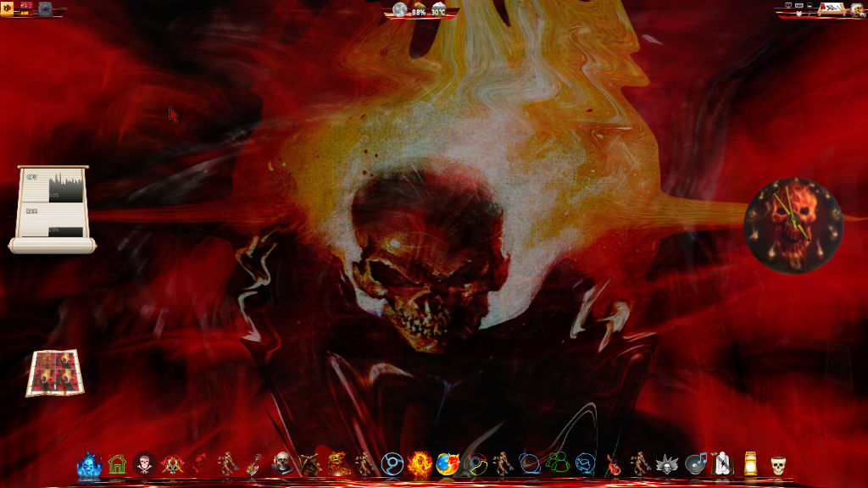868x488 pixels.
Task: Click the moon weather icon in top panel
Action: point(400,9)
